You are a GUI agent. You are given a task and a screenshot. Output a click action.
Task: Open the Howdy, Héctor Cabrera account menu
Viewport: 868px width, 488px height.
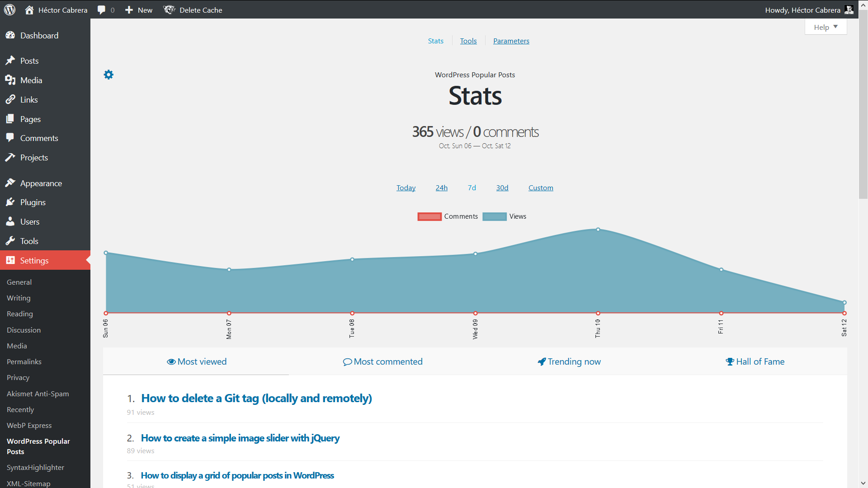[802, 9]
